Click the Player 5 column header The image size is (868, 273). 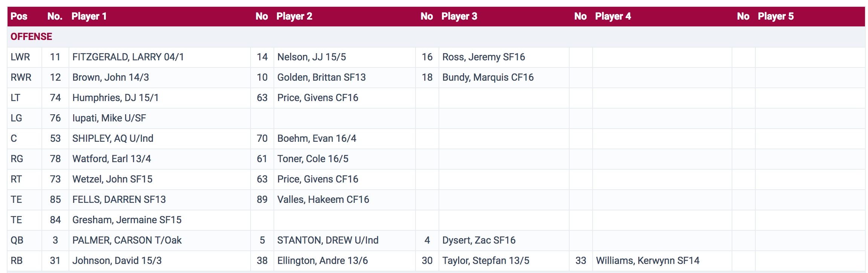[x=776, y=16]
